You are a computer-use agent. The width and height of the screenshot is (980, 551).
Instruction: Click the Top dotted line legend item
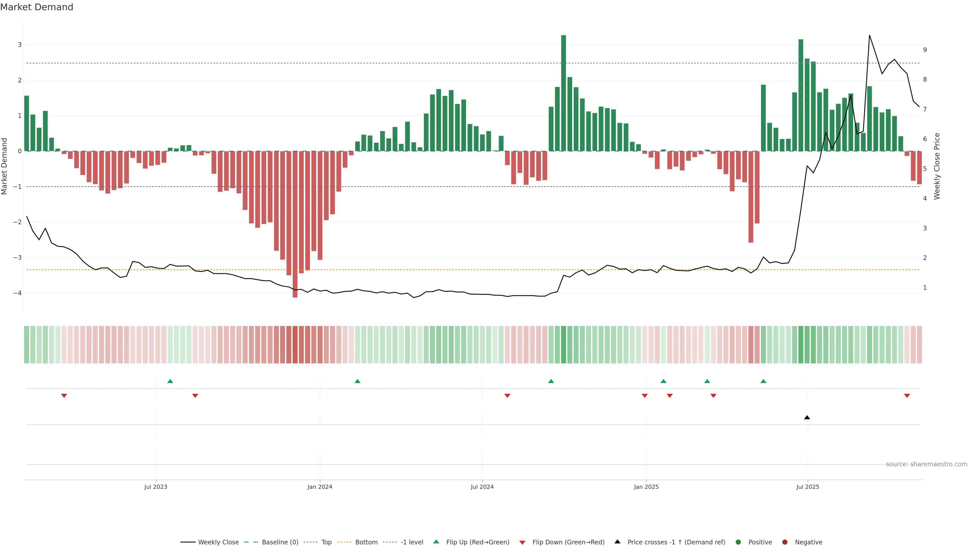pos(326,542)
